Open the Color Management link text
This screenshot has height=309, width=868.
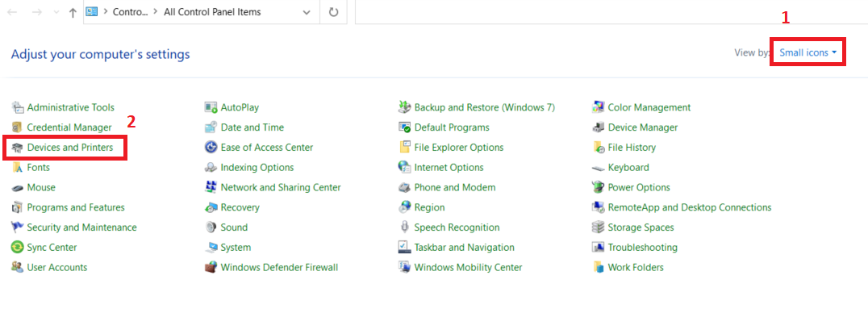click(x=649, y=107)
